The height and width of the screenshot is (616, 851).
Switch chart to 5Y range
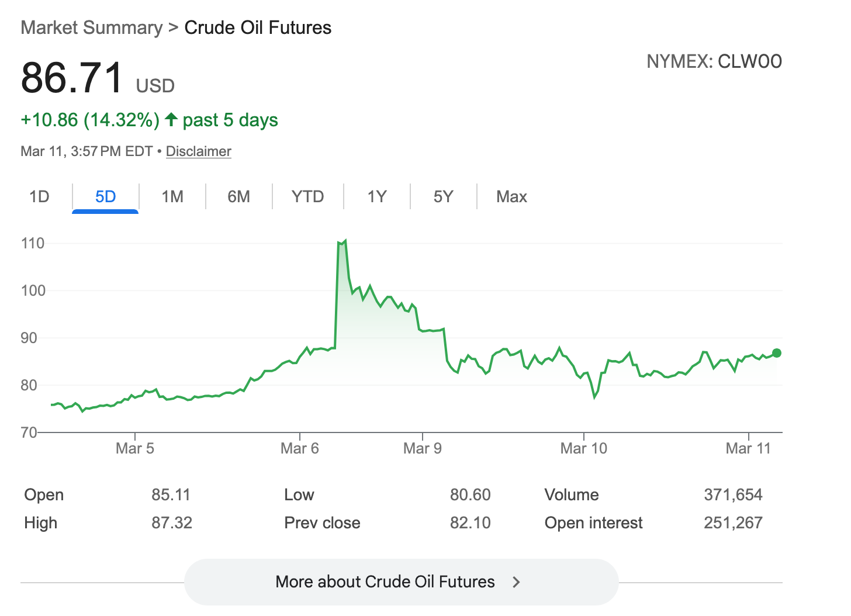tap(443, 196)
